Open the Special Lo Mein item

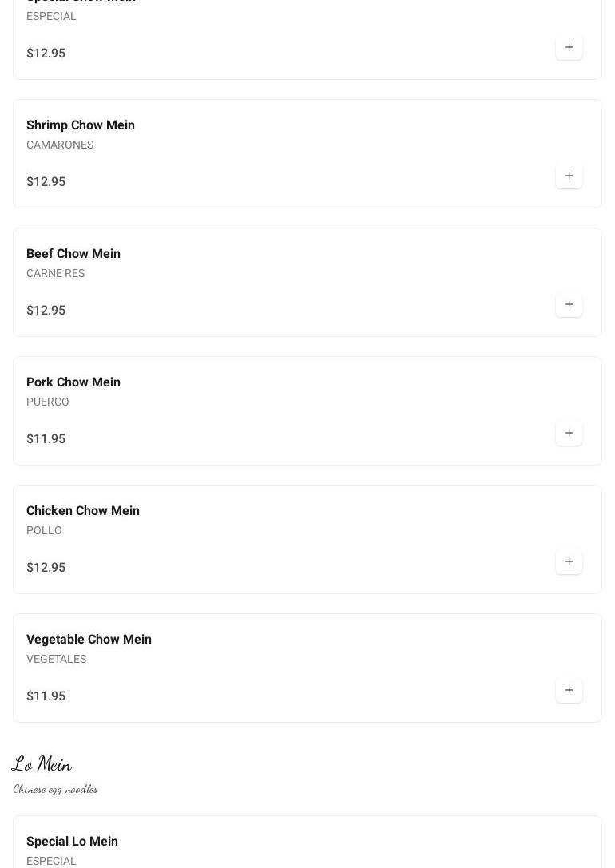[x=72, y=842]
